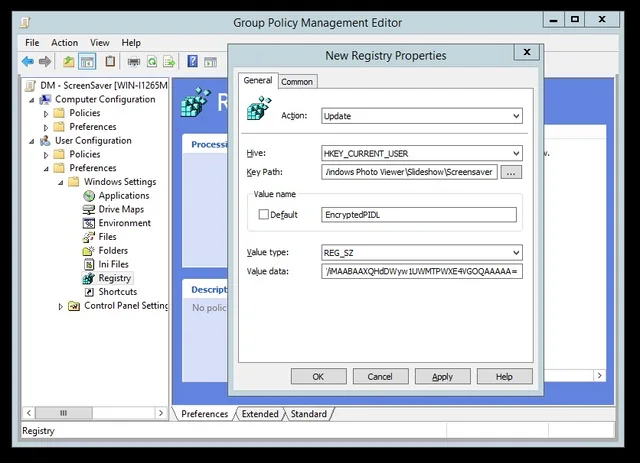Click the Value data input field
640x463 pixels.
[422, 271]
